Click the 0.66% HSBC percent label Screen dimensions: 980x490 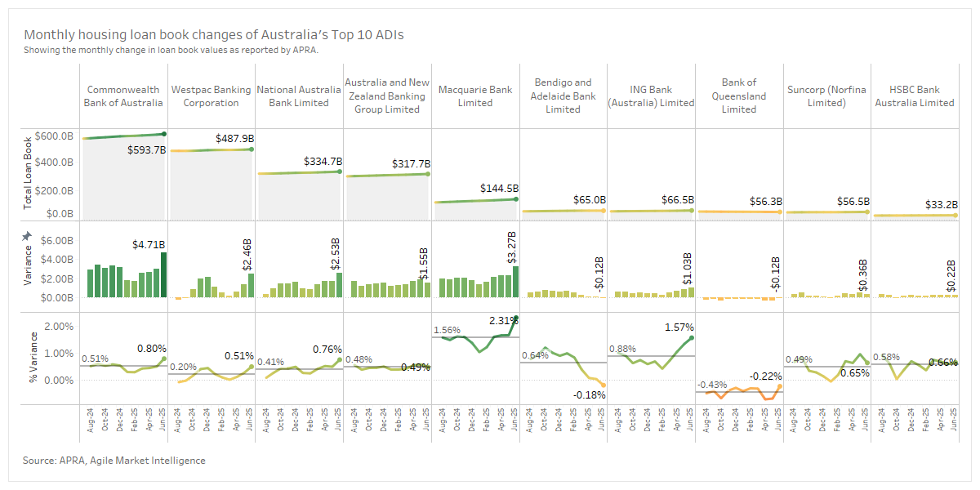[943, 362]
